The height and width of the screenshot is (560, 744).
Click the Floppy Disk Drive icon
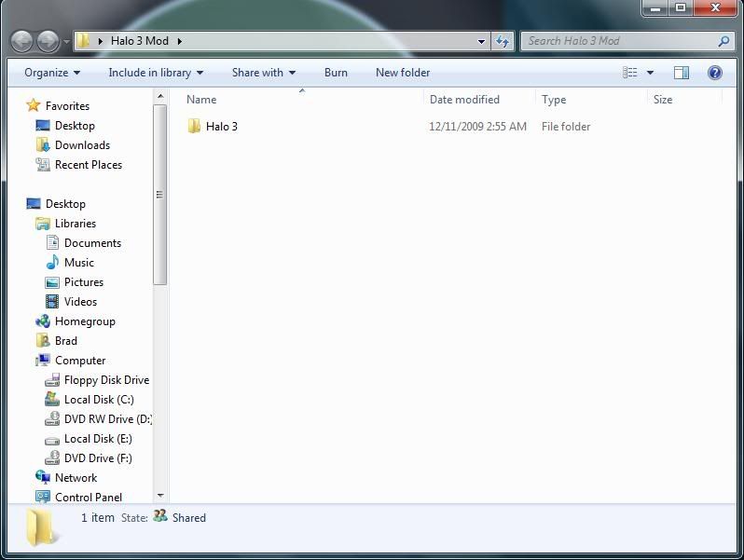(x=52, y=380)
